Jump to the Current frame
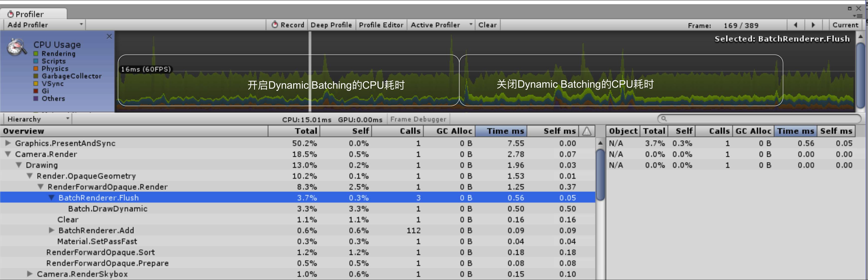 click(x=845, y=25)
